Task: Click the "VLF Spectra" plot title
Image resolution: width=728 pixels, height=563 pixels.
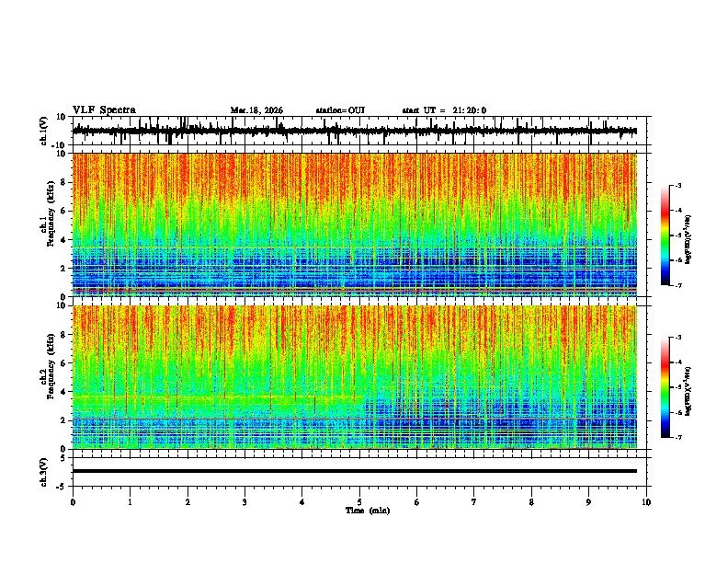Action: [104, 110]
